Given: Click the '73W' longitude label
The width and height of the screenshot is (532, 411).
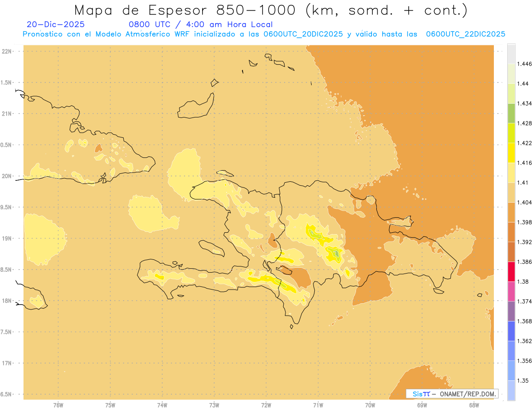Looking at the screenshot, I should [x=214, y=405].
